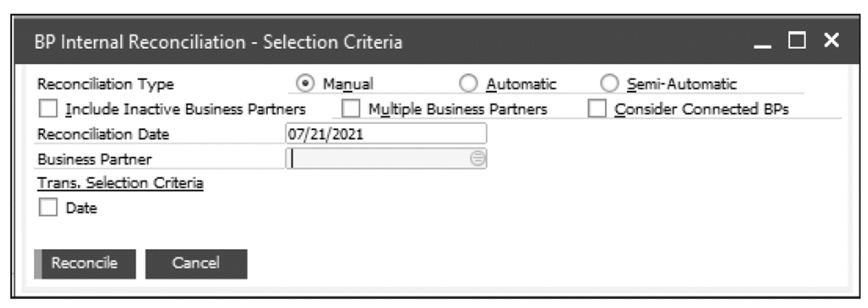Focus the Business Partner text field

point(378,159)
